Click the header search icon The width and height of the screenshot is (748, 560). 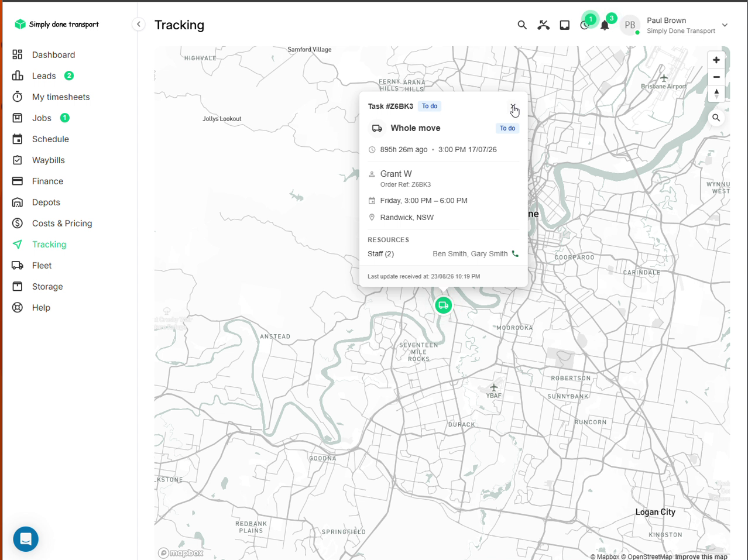[x=522, y=25]
